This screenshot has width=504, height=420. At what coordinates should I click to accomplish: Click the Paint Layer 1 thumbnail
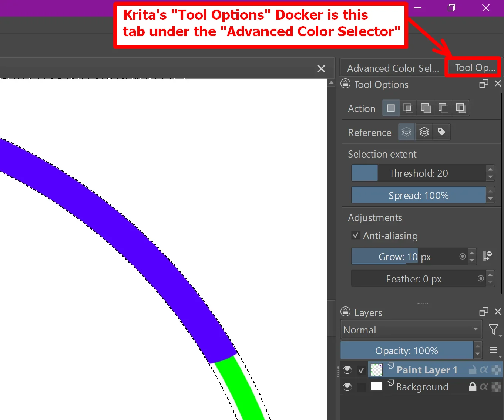(376, 370)
